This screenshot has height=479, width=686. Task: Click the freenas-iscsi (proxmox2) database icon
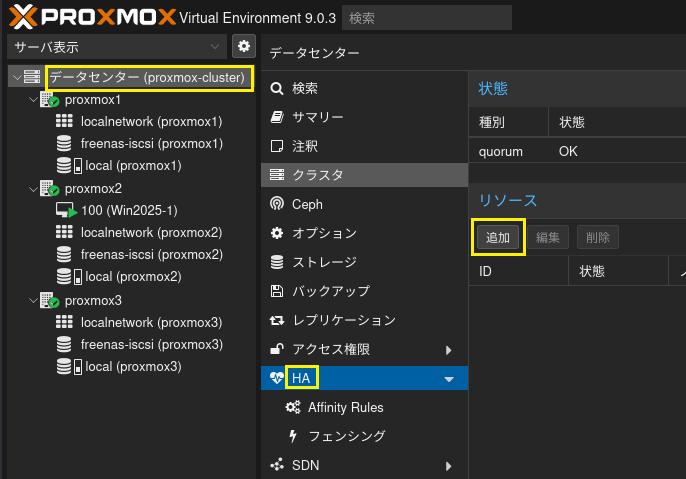(x=64, y=254)
